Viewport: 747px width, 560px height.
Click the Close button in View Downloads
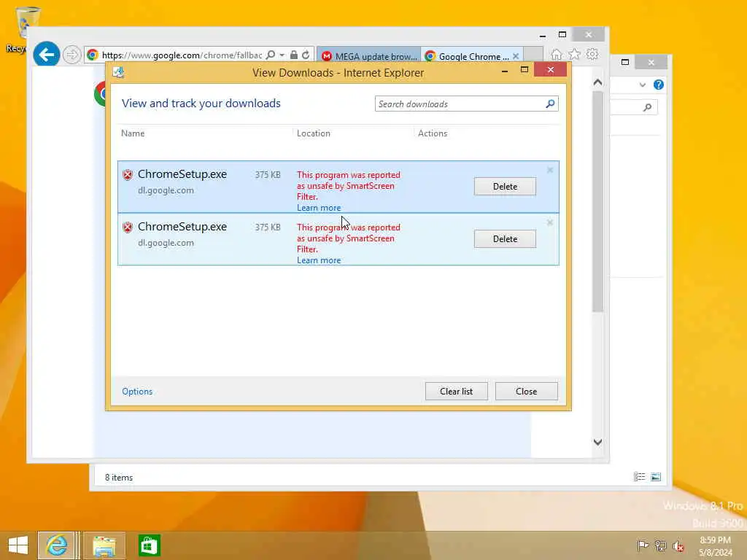pyautogui.click(x=526, y=392)
